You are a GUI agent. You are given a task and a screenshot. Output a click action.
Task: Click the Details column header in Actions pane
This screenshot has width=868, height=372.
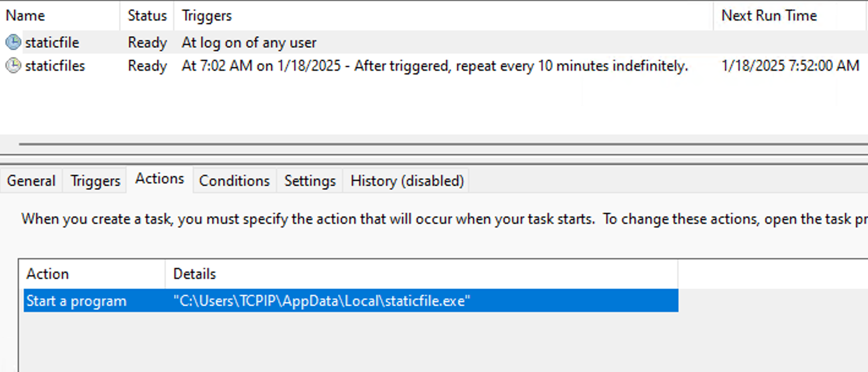(x=194, y=274)
